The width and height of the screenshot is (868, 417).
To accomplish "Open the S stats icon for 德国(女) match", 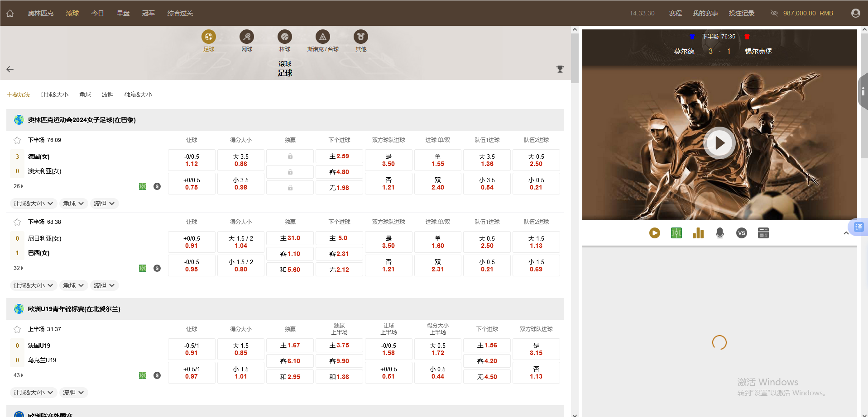I will [x=157, y=186].
